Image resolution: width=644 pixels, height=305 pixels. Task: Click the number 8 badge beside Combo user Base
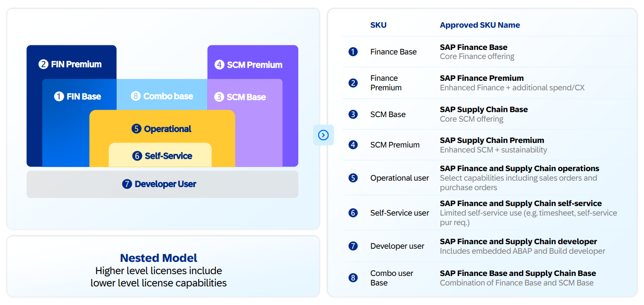[x=353, y=278]
